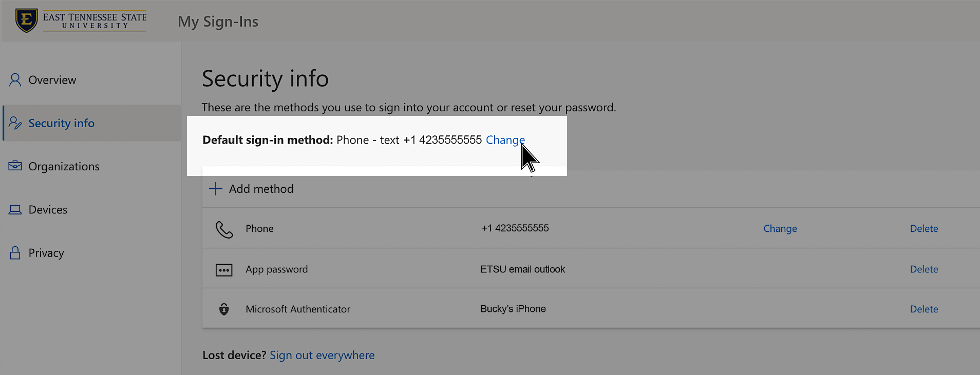This screenshot has height=375, width=980.
Task: Click the Organizations briefcase icon
Action: click(x=15, y=166)
